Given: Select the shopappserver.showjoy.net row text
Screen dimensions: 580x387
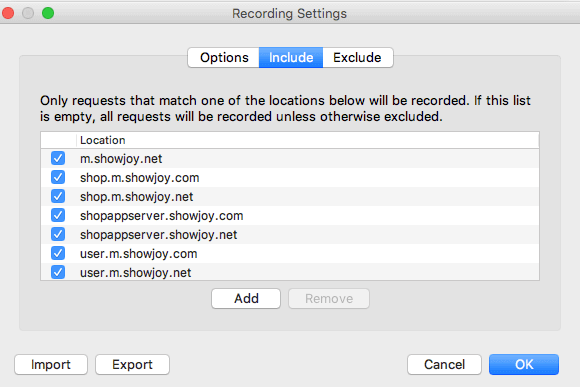Looking at the screenshot, I should pos(158,235).
